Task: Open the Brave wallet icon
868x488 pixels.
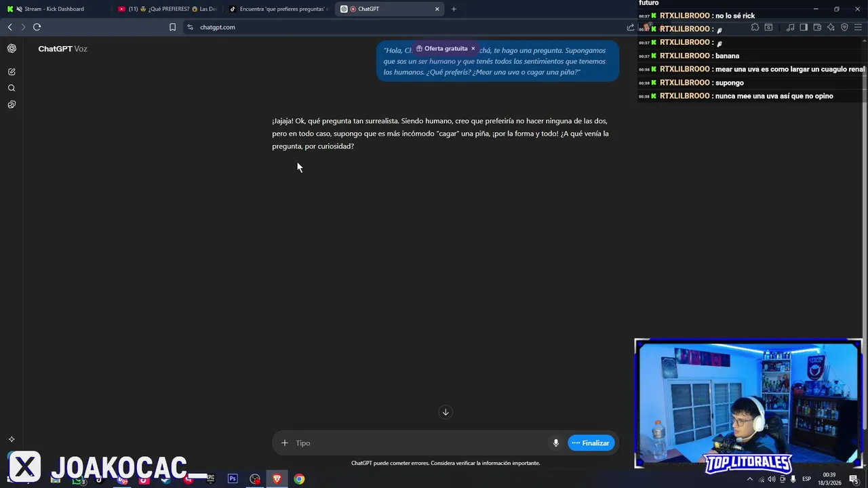Action: pyautogui.click(x=817, y=27)
